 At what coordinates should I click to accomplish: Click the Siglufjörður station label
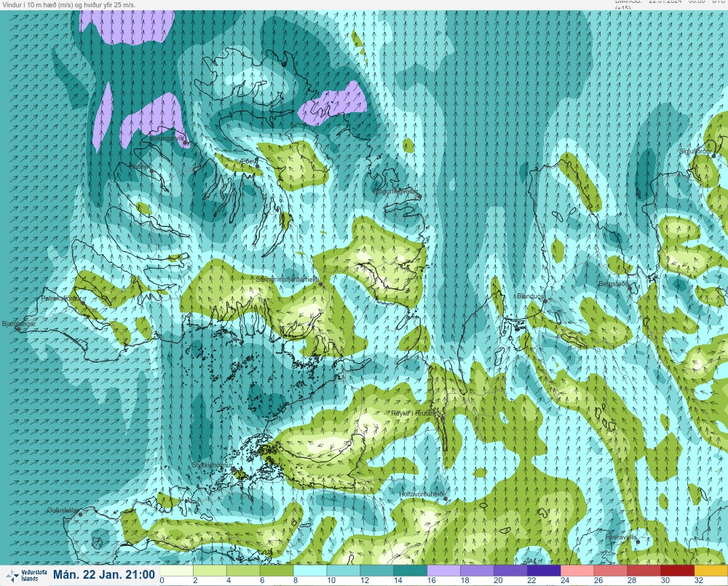tap(695, 151)
